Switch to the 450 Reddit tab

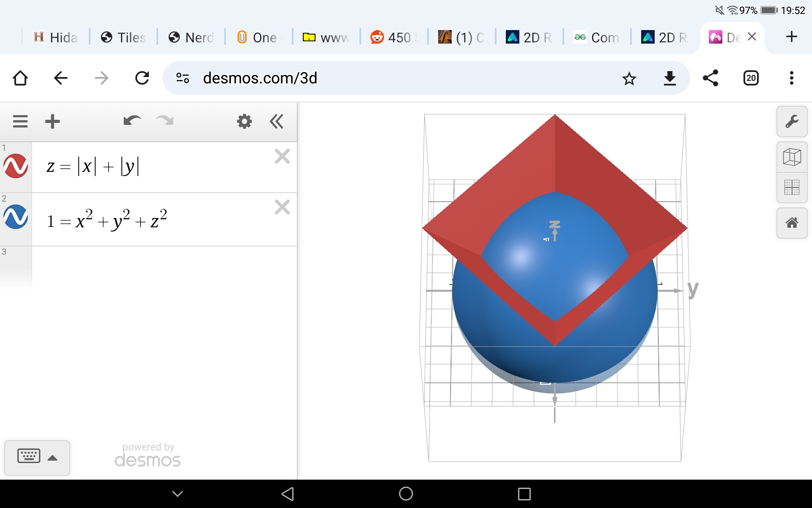(393, 38)
